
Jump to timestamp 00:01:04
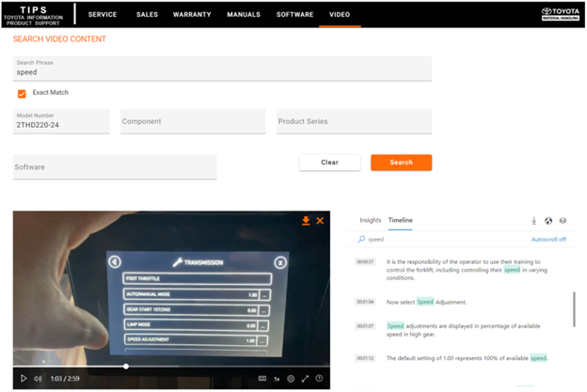point(365,302)
